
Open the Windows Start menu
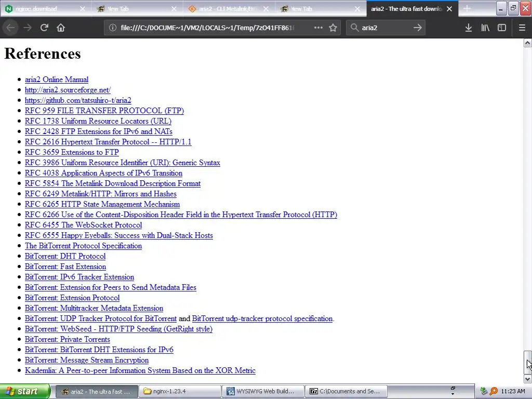[24, 392]
